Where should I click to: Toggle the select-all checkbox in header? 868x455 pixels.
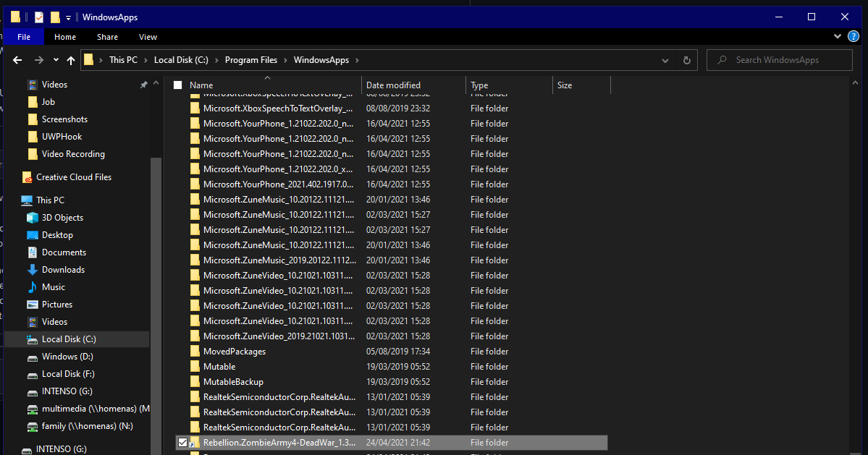177,85
